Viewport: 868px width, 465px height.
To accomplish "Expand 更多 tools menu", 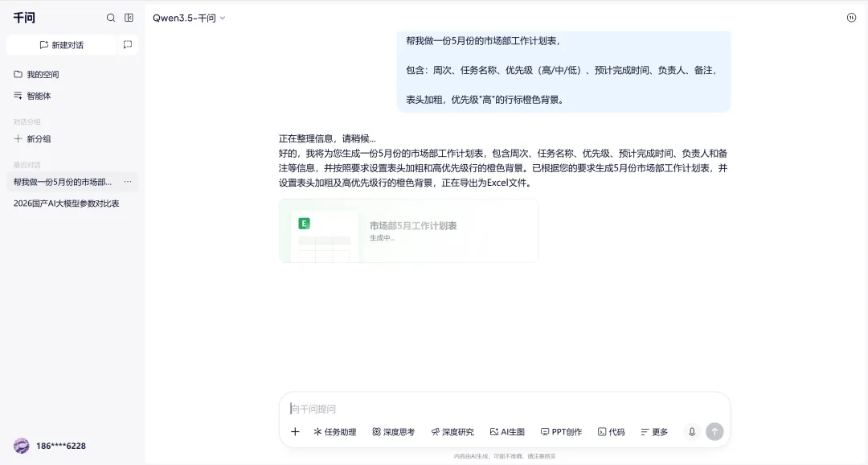I will point(654,432).
